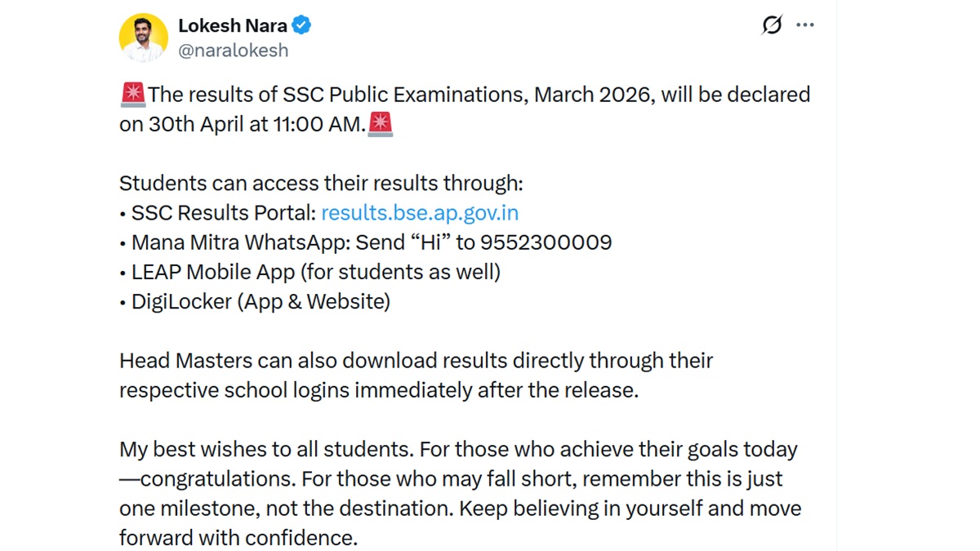Click the blue verified badge
The image size is (980, 551).
coord(301,26)
